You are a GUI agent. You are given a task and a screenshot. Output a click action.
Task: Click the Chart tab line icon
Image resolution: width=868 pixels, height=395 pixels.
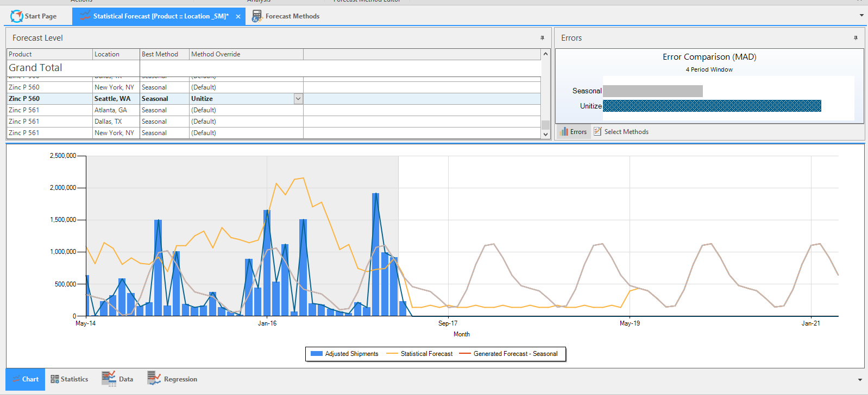pyautogui.click(x=16, y=379)
